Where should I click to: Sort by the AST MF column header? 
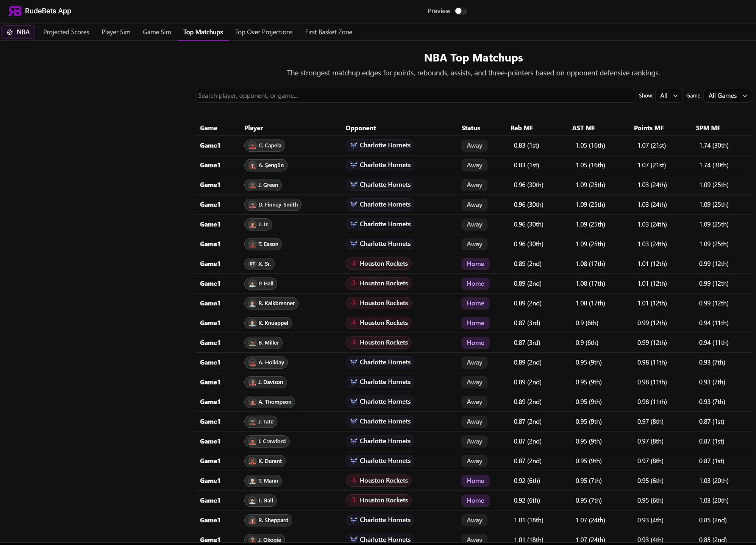click(x=584, y=128)
